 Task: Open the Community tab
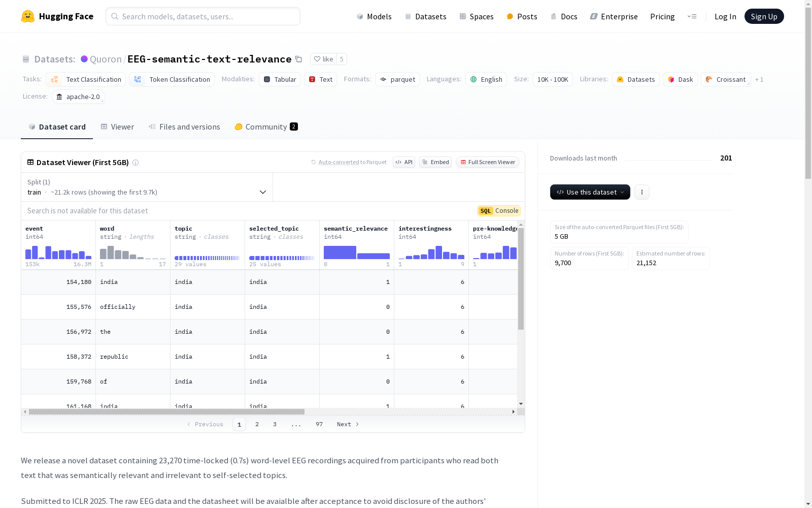[266, 127]
